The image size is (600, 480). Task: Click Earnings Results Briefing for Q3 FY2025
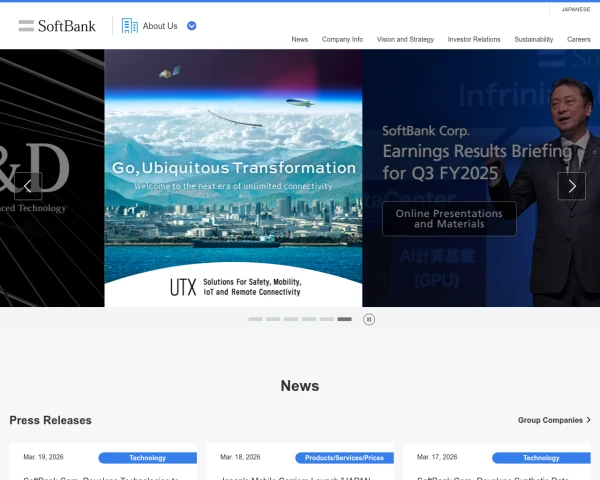coord(477,162)
